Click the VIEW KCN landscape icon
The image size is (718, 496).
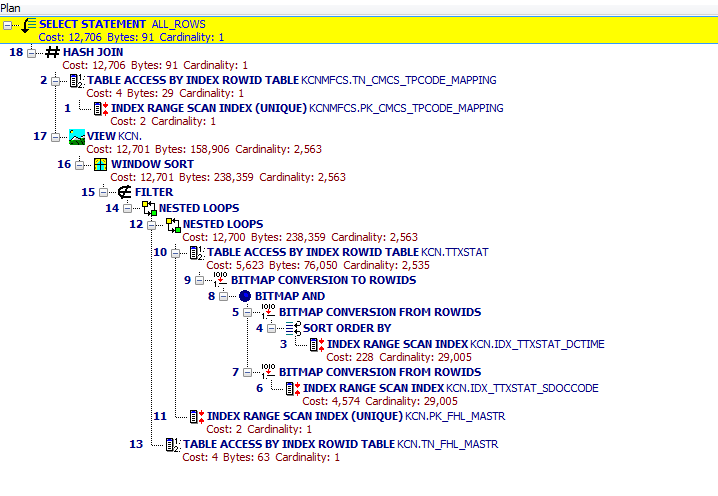click(x=77, y=136)
